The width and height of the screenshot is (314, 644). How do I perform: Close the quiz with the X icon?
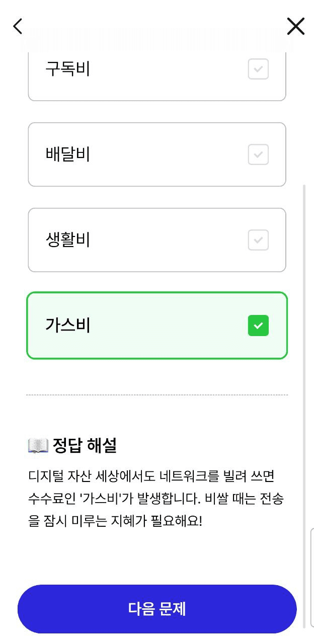pyautogui.click(x=295, y=26)
